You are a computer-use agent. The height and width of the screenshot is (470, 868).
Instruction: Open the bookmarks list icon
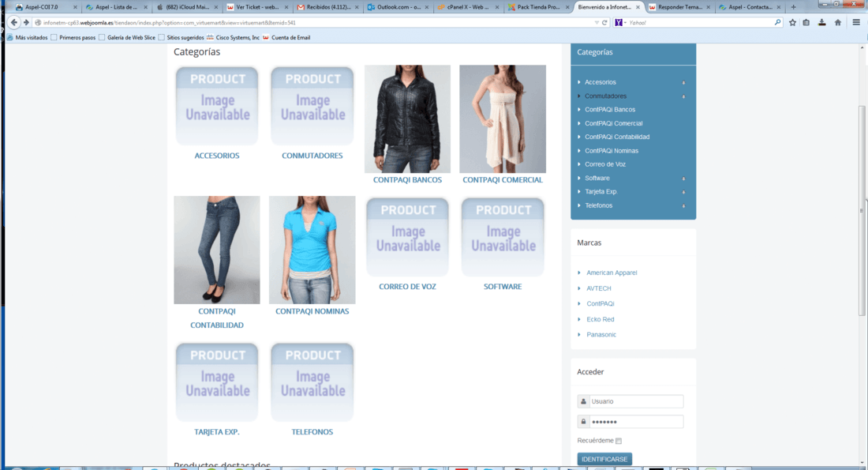click(806, 23)
